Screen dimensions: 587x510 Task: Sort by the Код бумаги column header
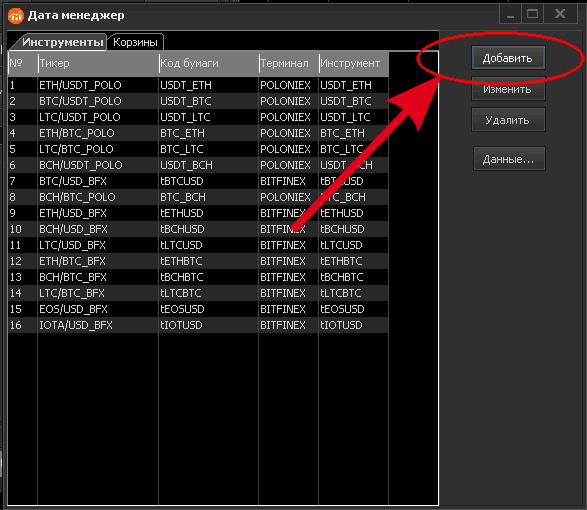pos(209,63)
